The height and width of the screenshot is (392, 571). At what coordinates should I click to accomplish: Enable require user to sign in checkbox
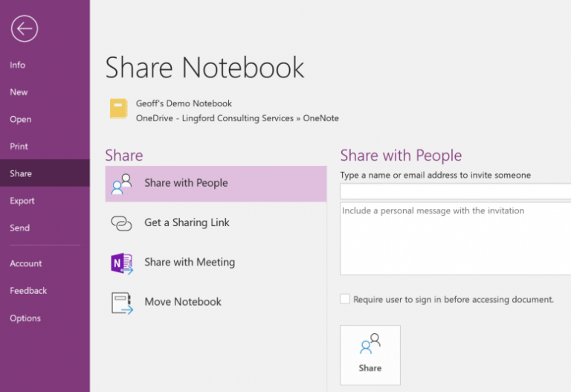[x=345, y=299]
